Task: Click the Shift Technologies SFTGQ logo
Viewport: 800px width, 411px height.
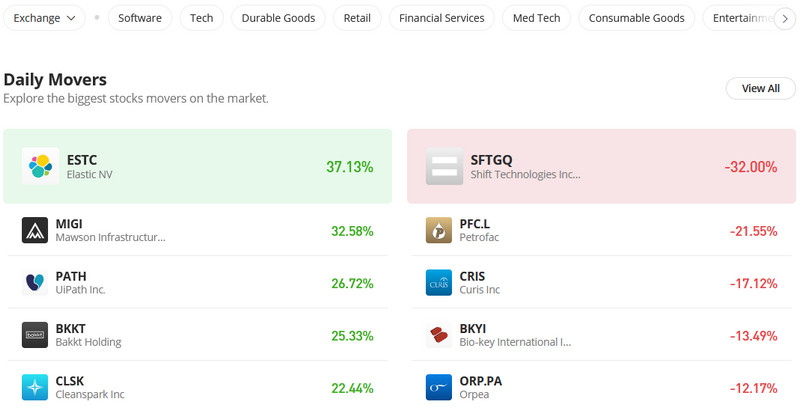Action: tap(444, 167)
